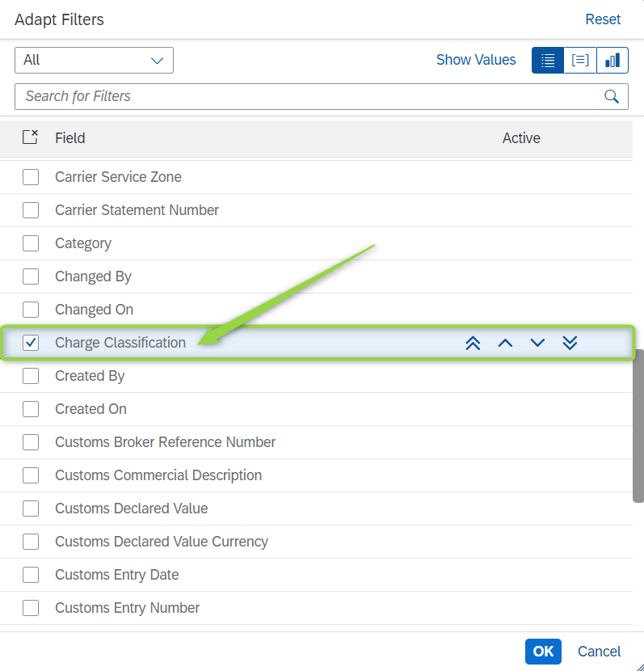The image size is (644, 671).
Task: Enable the Customs Entry Date checkbox
Action: point(30,574)
